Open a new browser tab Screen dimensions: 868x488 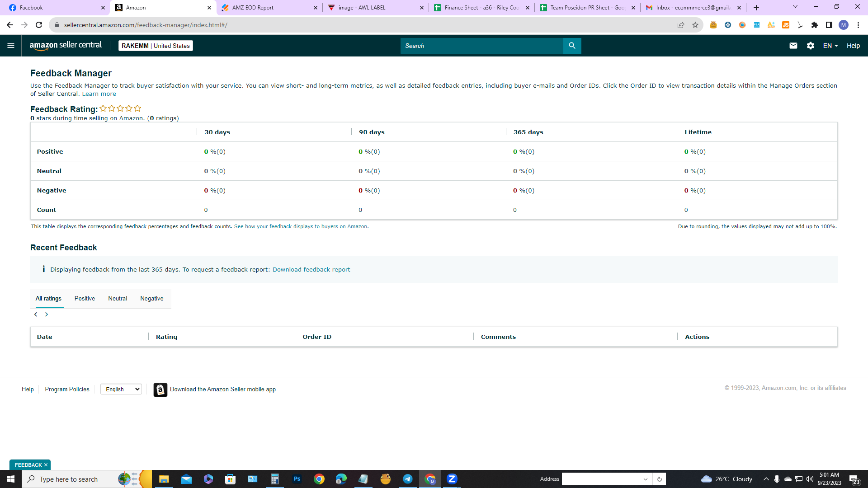pos(756,8)
